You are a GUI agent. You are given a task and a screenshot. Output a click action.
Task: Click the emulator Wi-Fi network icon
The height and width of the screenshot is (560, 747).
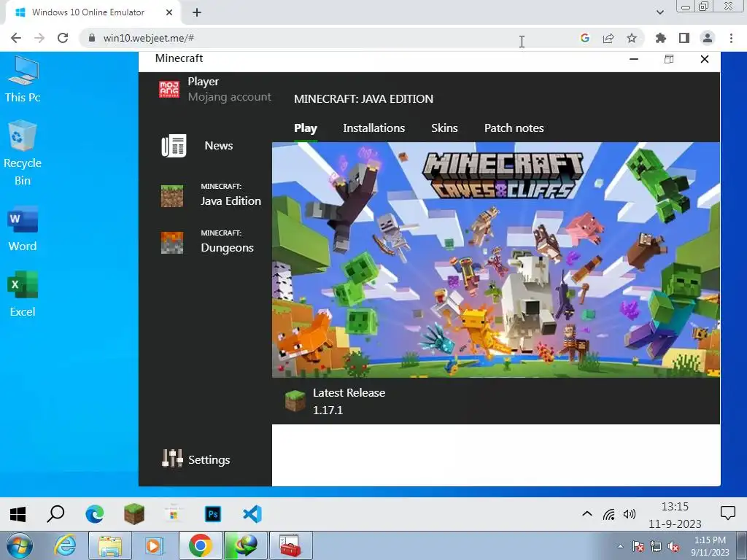coord(608,514)
